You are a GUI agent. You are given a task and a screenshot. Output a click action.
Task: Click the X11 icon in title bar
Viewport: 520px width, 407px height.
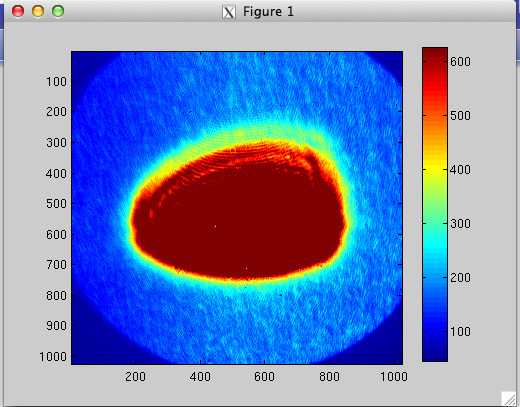click(x=229, y=12)
